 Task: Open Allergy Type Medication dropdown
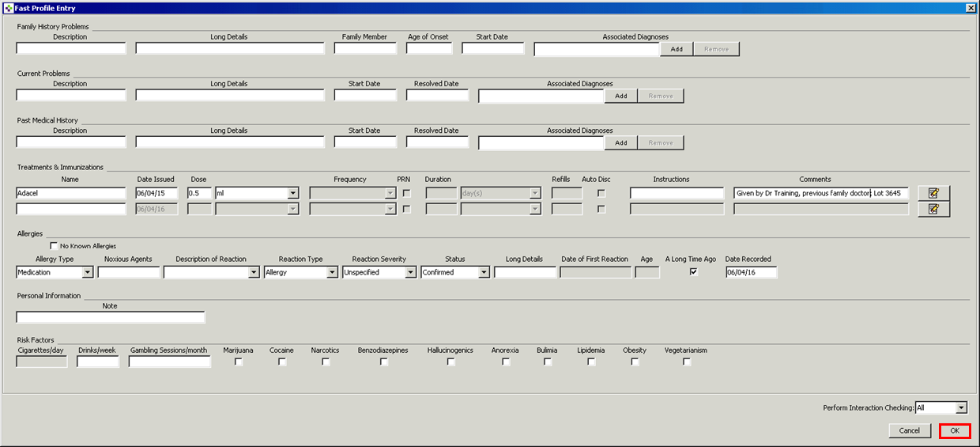pyautogui.click(x=87, y=272)
